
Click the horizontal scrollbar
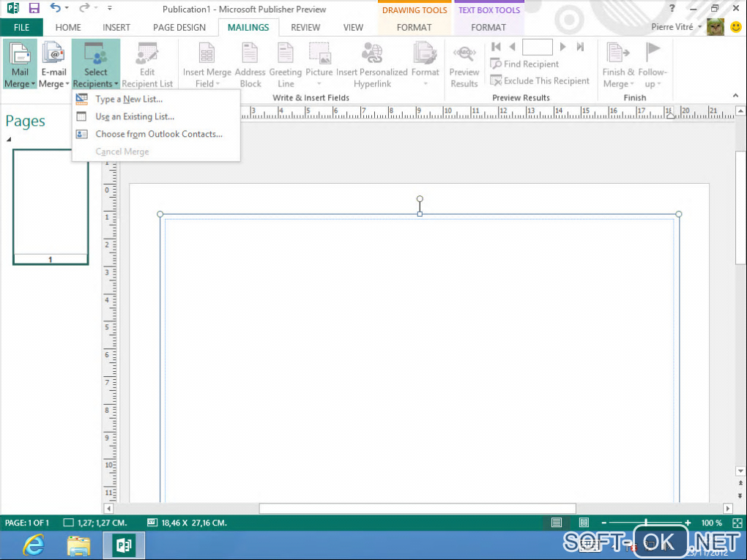(417, 509)
